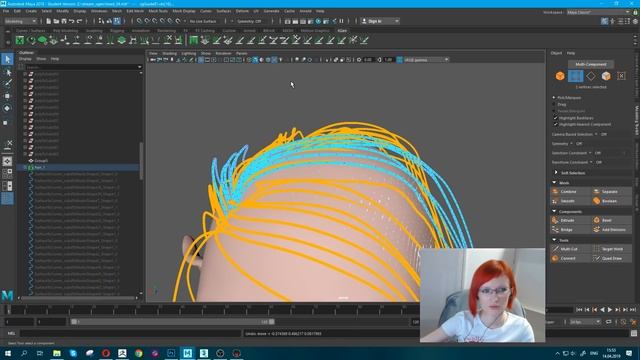Click the Windows Start button
The width and height of the screenshot is (640, 360).
pos(7,353)
